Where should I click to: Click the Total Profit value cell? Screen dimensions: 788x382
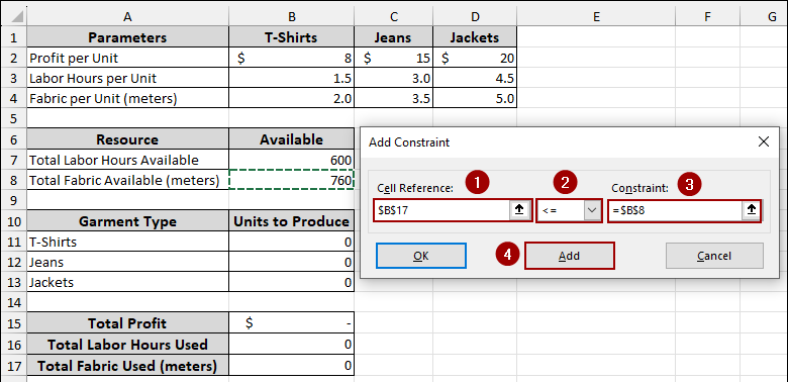pyautogui.click(x=291, y=323)
